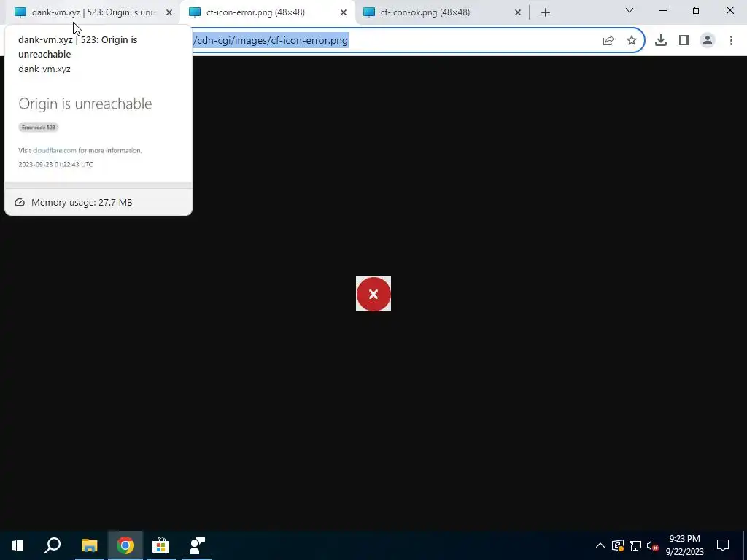Restore down the Chrome window

(x=697, y=10)
